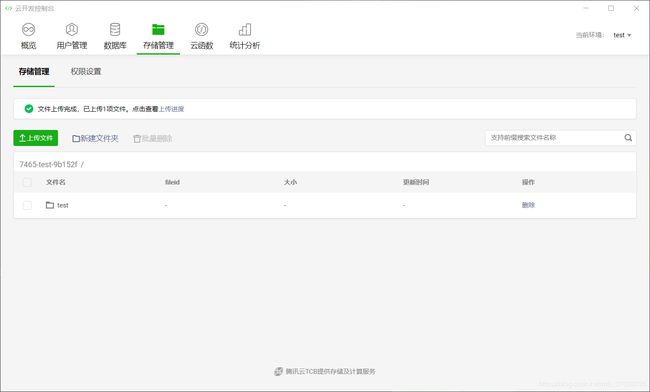Click the 云开发控制台 app logo icon
Viewport: 650px width, 392px height.
tap(8, 8)
